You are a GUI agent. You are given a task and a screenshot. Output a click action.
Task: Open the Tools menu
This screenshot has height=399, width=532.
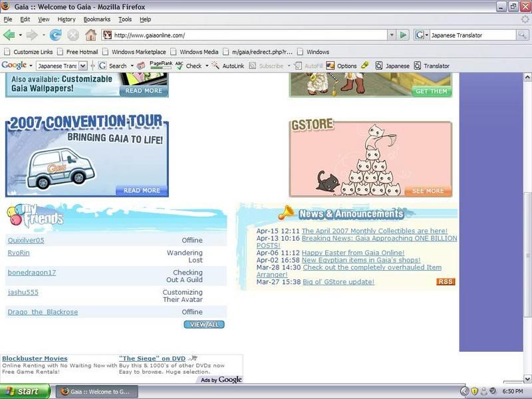pyautogui.click(x=125, y=19)
